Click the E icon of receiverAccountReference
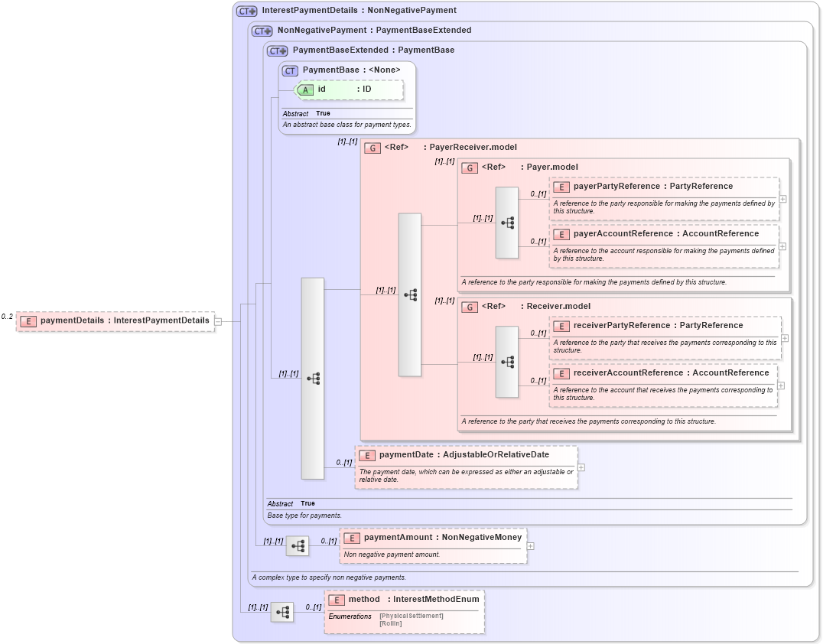 [560, 372]
